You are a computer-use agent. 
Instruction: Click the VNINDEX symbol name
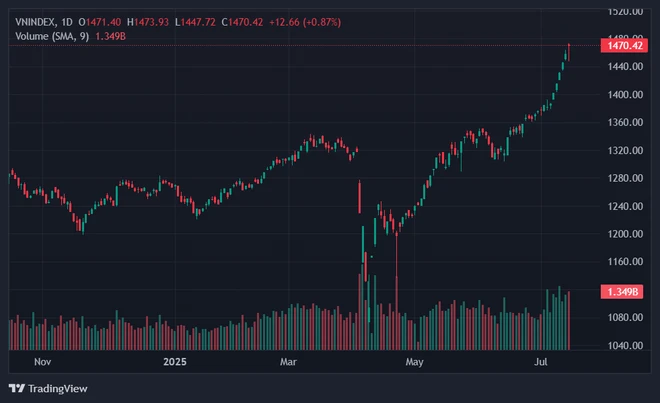click(36, 21)
